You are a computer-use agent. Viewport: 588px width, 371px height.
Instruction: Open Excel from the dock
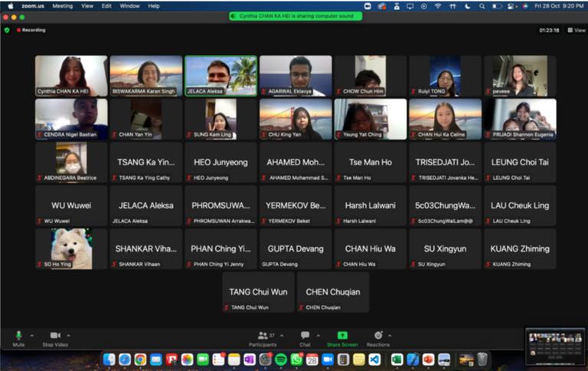click(x=397, y=360)
